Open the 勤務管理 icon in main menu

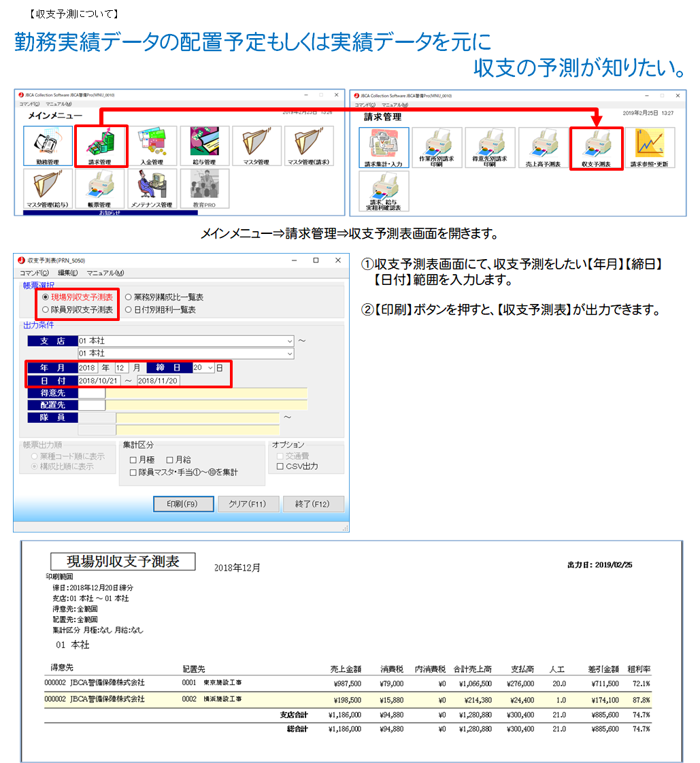point(48,146)
